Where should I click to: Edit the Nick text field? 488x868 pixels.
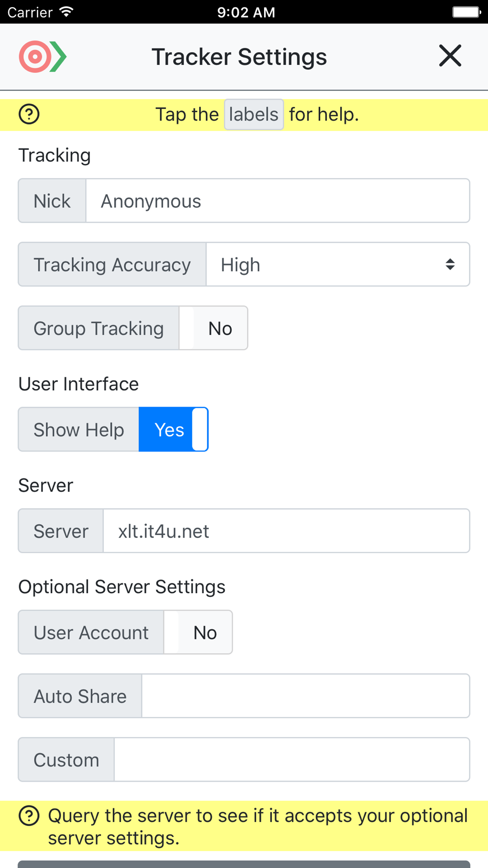(278, 201)
